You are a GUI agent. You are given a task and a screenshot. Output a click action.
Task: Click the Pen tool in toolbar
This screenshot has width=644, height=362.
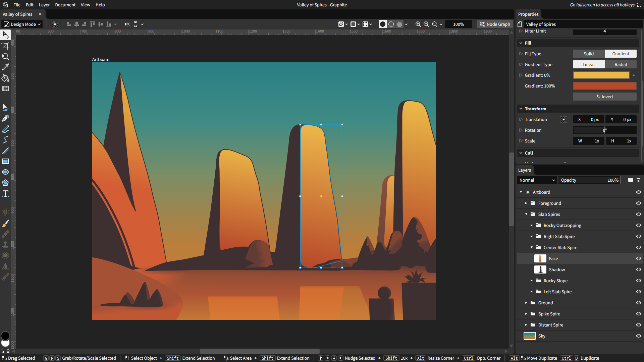(6, 118)
